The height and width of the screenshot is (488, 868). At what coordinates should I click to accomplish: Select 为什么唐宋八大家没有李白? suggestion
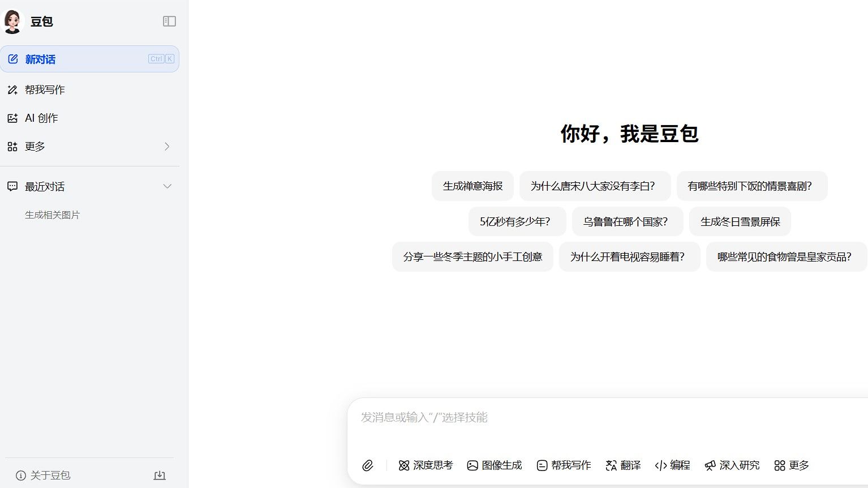[x=595, y=186]
